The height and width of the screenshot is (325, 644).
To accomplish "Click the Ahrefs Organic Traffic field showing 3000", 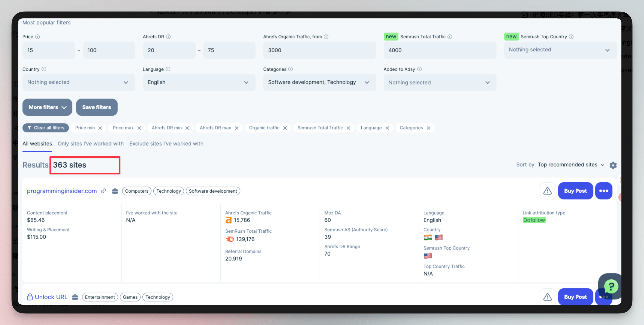I will [319, 50].
